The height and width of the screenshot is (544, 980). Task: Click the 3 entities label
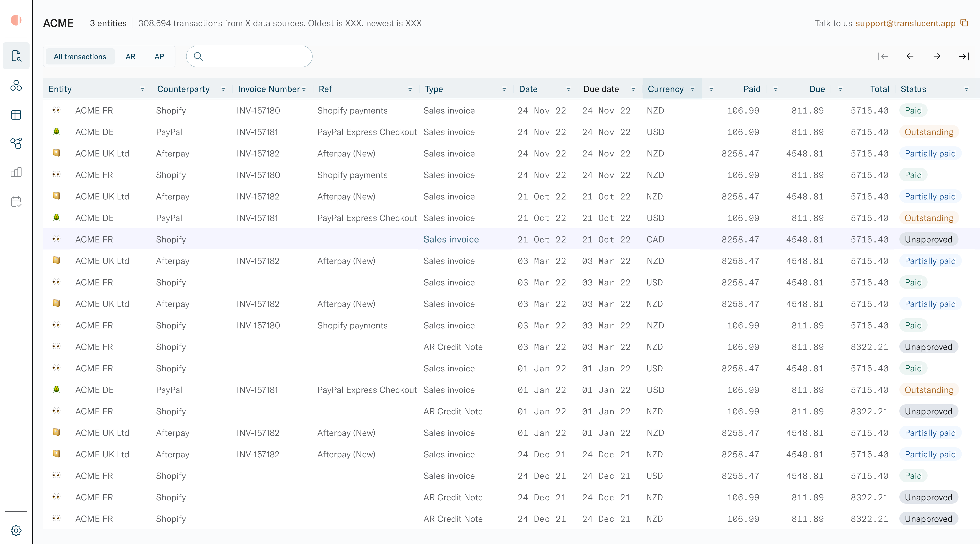108,23
